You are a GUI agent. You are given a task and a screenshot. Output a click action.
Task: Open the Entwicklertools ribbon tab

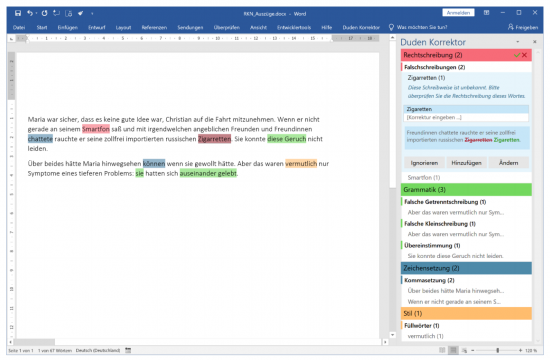tap(294, 27)
